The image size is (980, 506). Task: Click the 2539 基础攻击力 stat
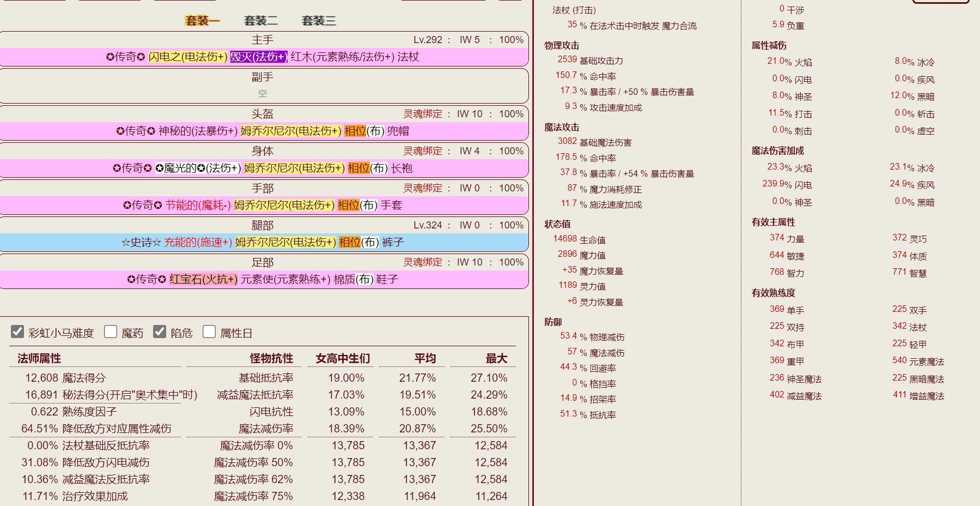point(590,60)
